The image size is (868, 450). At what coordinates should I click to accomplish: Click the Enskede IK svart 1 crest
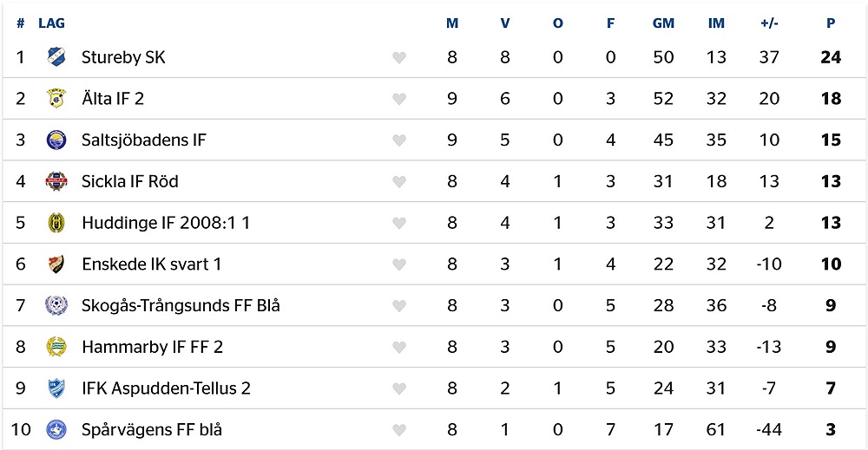(56, 264)
